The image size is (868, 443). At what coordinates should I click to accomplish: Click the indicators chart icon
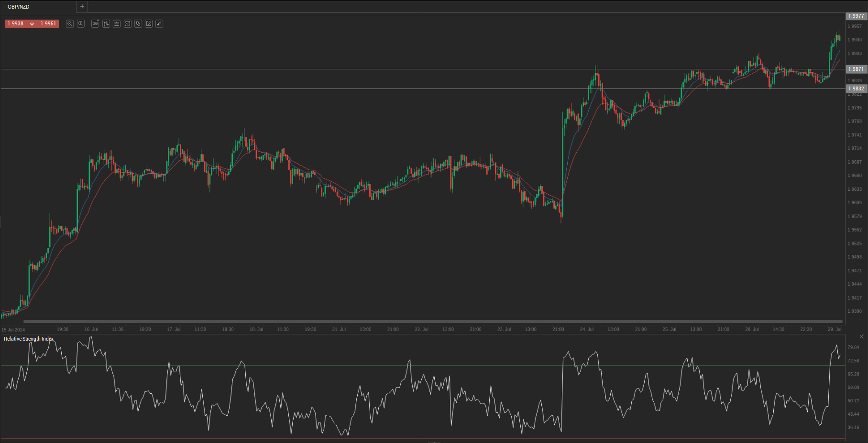(x=128, y=23)
